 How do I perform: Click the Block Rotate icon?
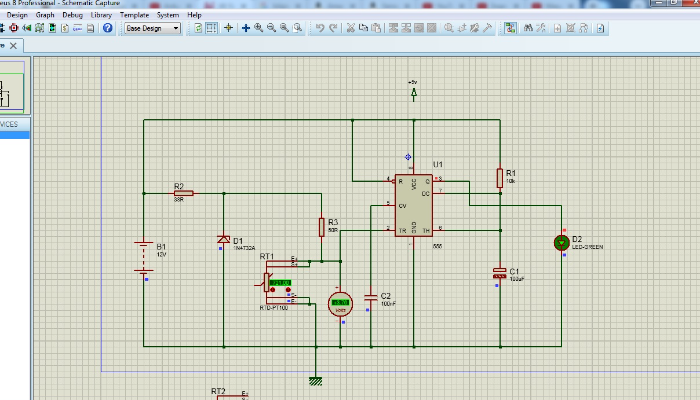[x=419, y=28]
